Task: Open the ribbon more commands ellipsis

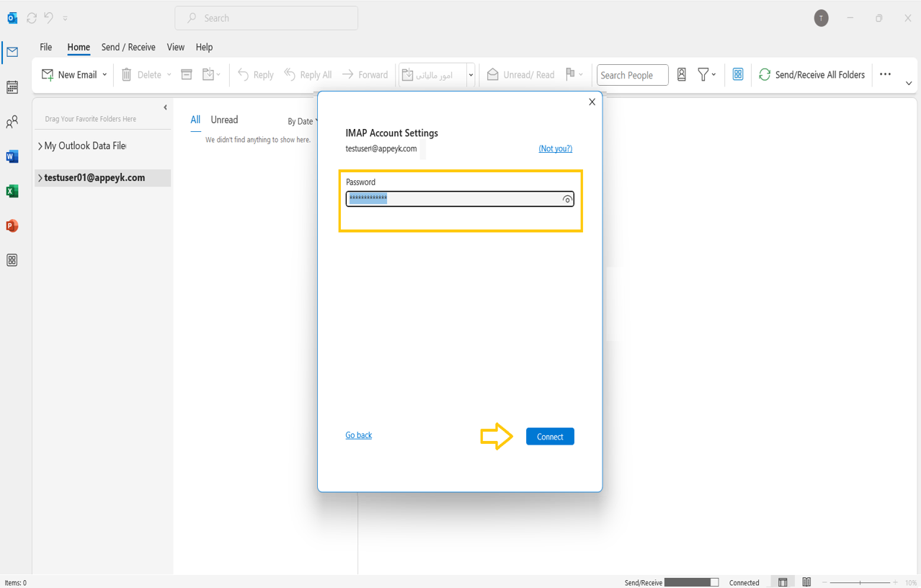Action: coord(886,75)
